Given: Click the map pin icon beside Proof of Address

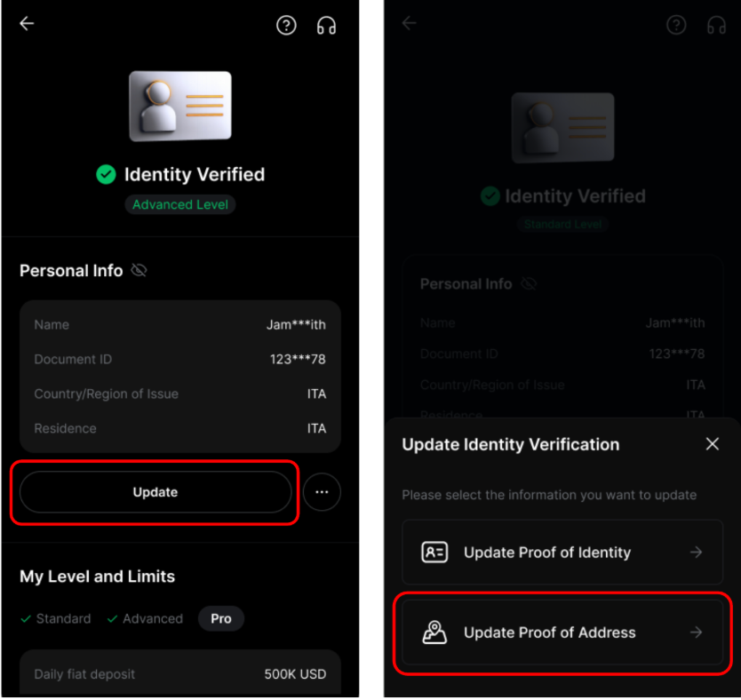Looking at the screenshot, I should 434,632.
